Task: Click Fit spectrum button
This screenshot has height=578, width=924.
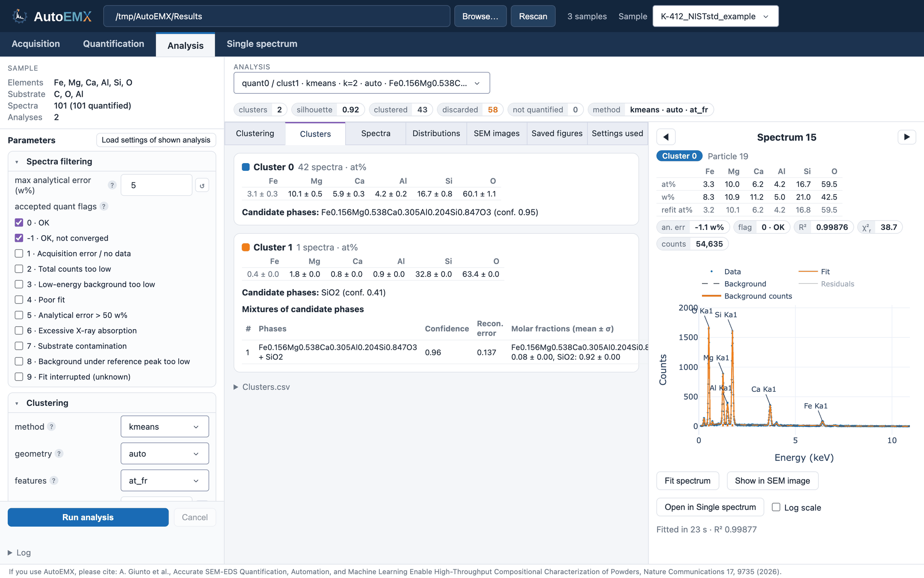Action: click(x=687, y=481)
